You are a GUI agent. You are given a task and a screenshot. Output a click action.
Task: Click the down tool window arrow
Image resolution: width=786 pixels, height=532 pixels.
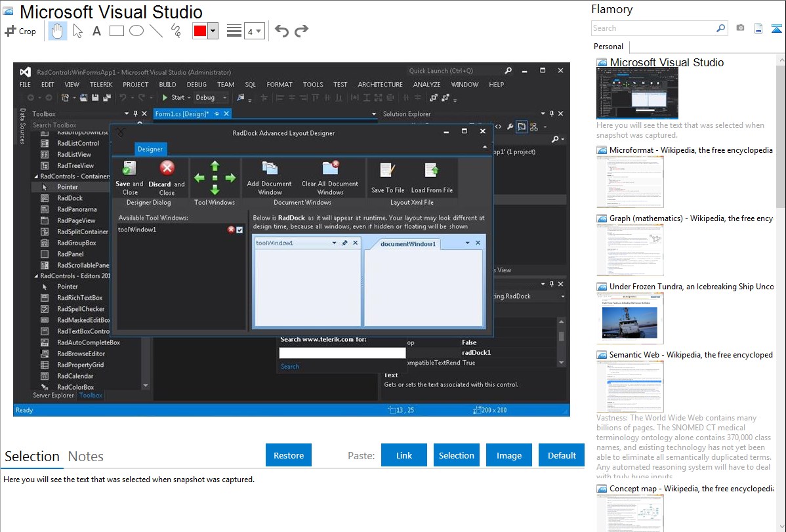[x=215, y=190]
